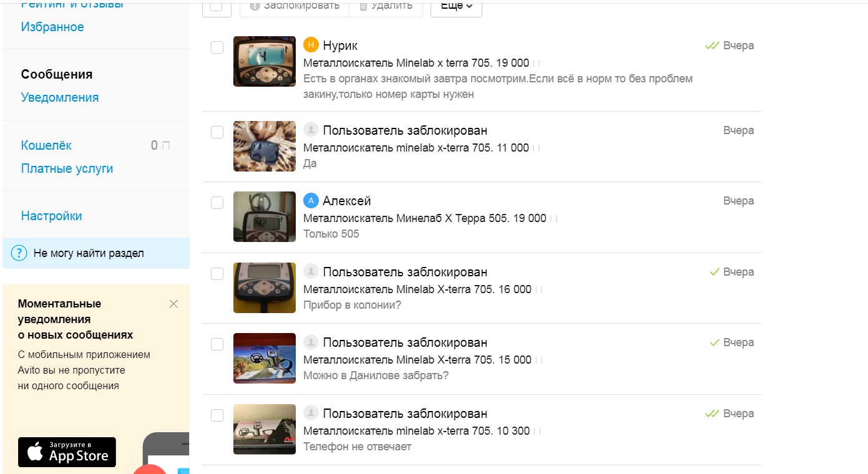Open the Кошелёк section
The image size is (868, 474).
click(46, 145)
